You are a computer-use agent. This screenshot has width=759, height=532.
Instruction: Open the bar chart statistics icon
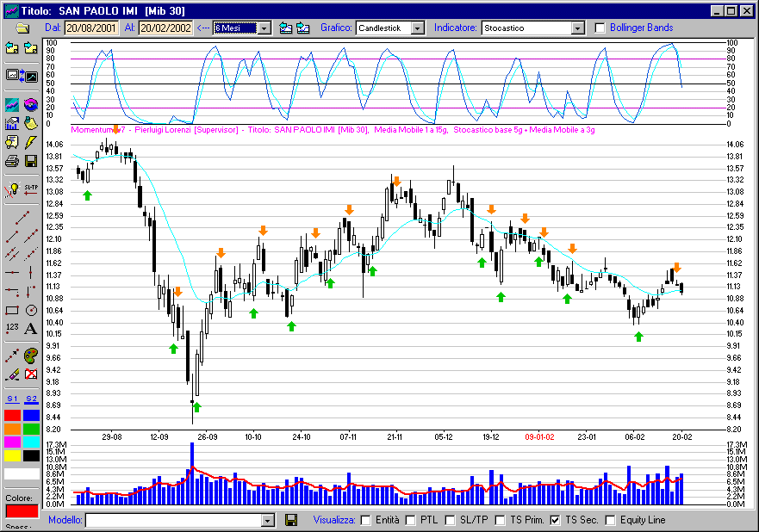point(12,124)
